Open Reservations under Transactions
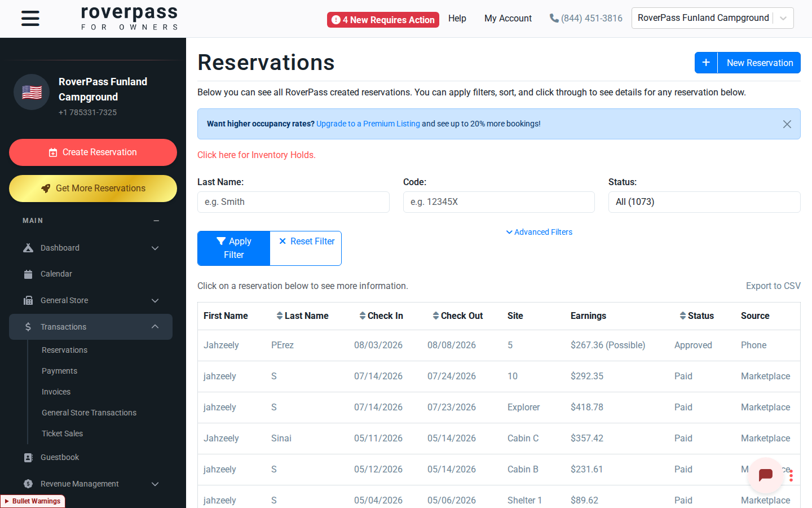The height and width of the screenshot is (508, 812). click(x=64, y=350)
